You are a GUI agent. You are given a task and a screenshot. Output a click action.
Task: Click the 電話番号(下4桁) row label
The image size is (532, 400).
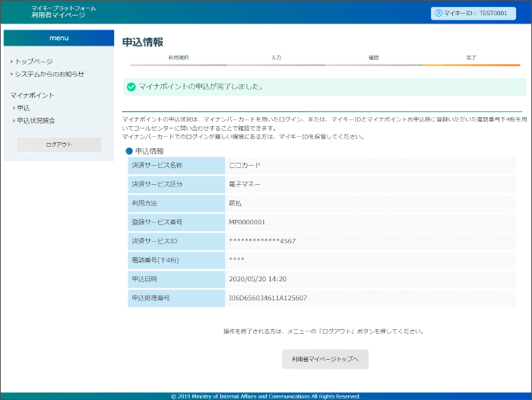click(x=176, y=260)
